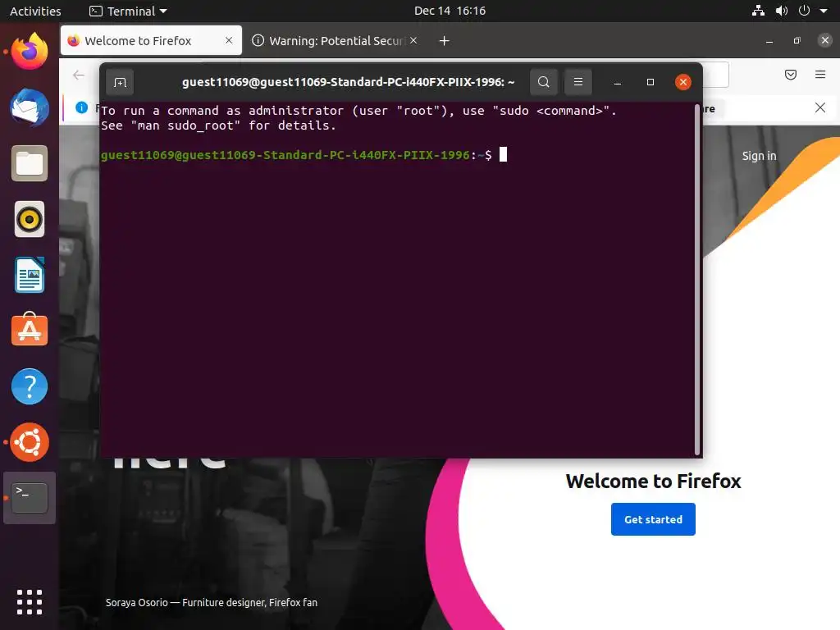The image size is (840, 630).
Task: Close the terminal with red button
Action: coord(683,82)
